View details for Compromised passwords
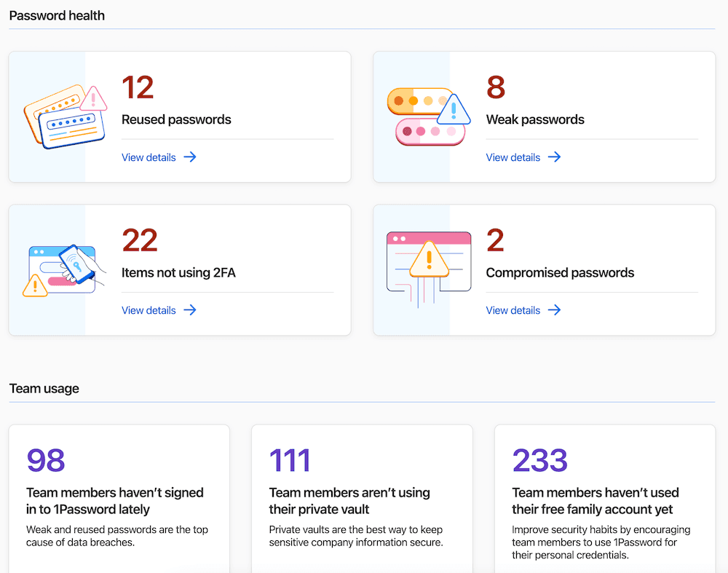Viewport: 728px width, 573px height. [513, 310]
